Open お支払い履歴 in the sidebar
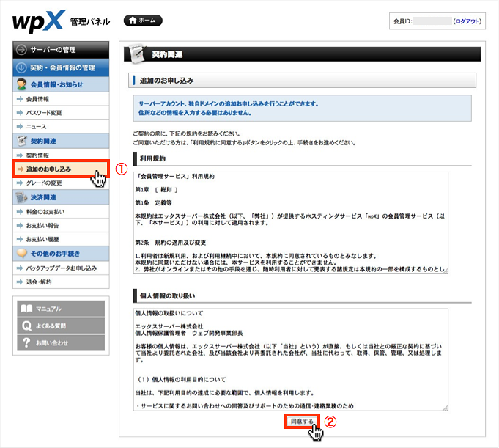The width and height of the screenshot is (499, 448). tap(61, 239)
